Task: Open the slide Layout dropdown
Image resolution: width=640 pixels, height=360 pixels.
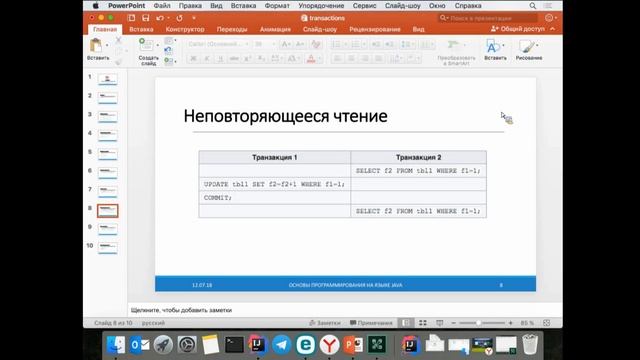Action: pyautogui.click(x=169, y=41)
